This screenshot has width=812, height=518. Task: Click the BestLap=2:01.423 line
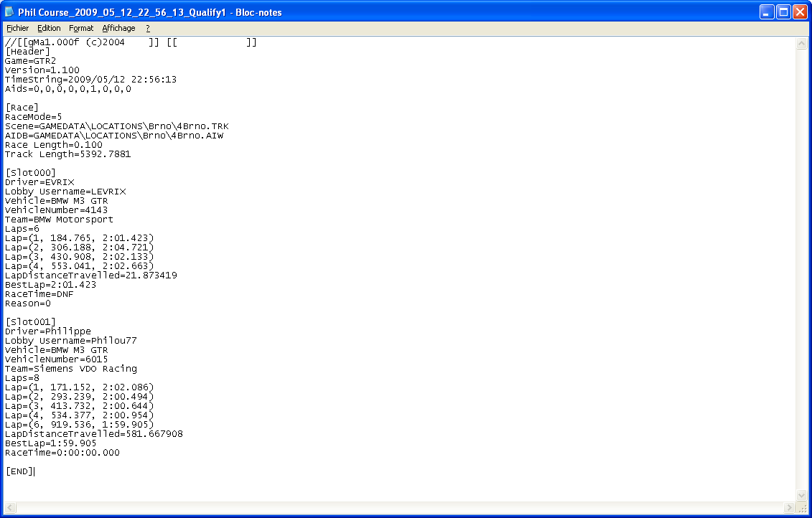(50, 285)
